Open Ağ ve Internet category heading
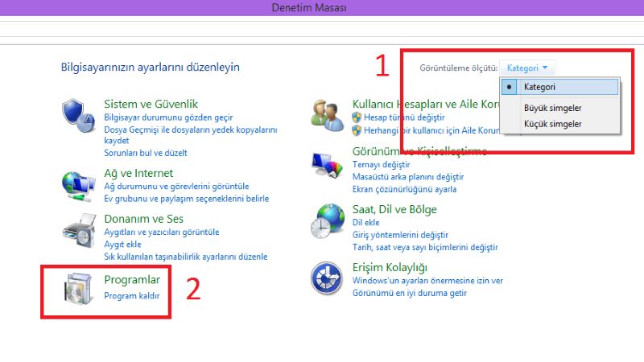Image resolution: width=644 pixels, height=362 pixels. coord(138,173)
